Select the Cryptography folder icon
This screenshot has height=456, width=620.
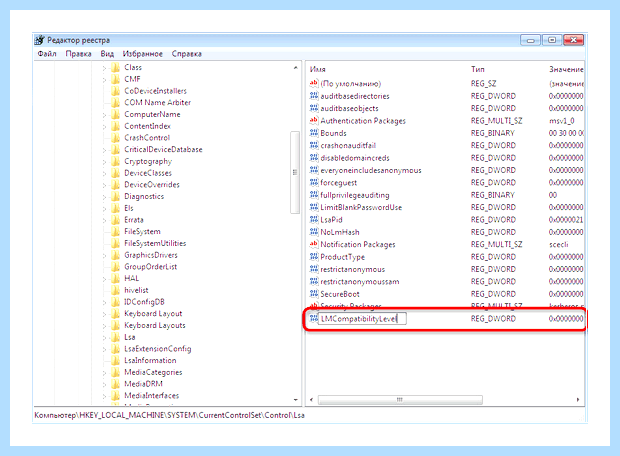point(115,161)
